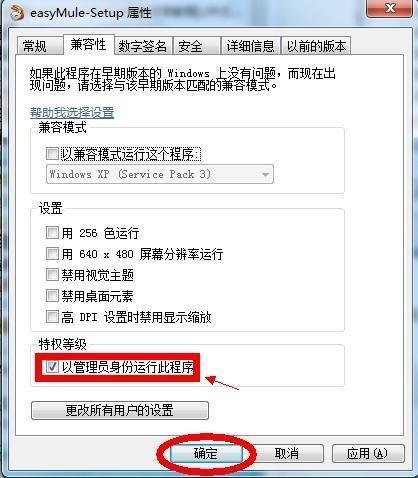The height and width of the screenshot is (478, 418).
Task: Click the 更改所有用户的设置 button
Action: [120, 410]
